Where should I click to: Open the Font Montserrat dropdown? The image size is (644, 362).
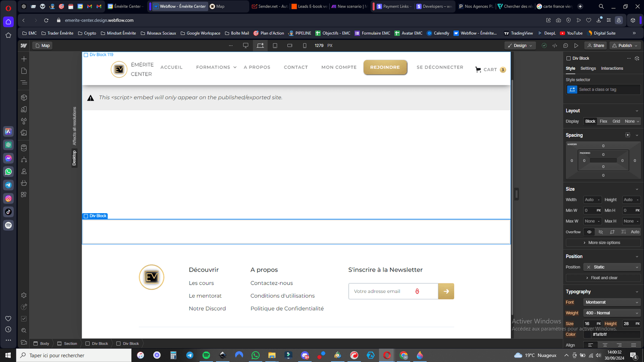(x=612, y=302)
